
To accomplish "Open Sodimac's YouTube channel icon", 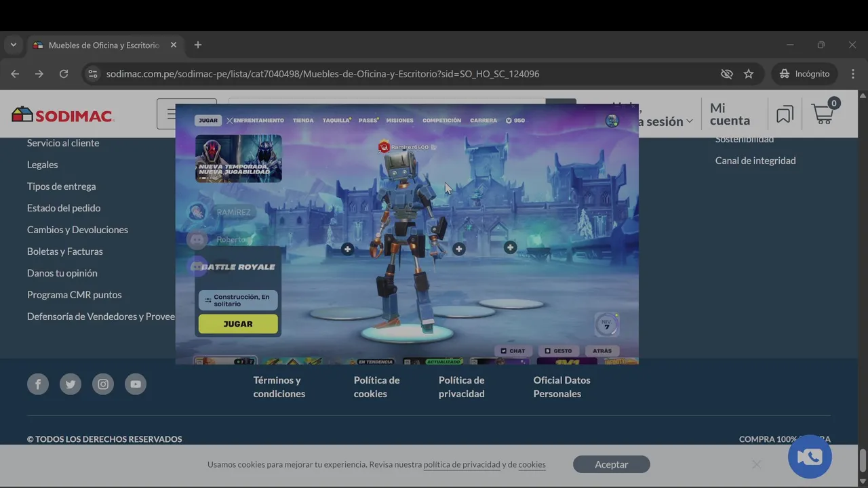I will 136,384.
